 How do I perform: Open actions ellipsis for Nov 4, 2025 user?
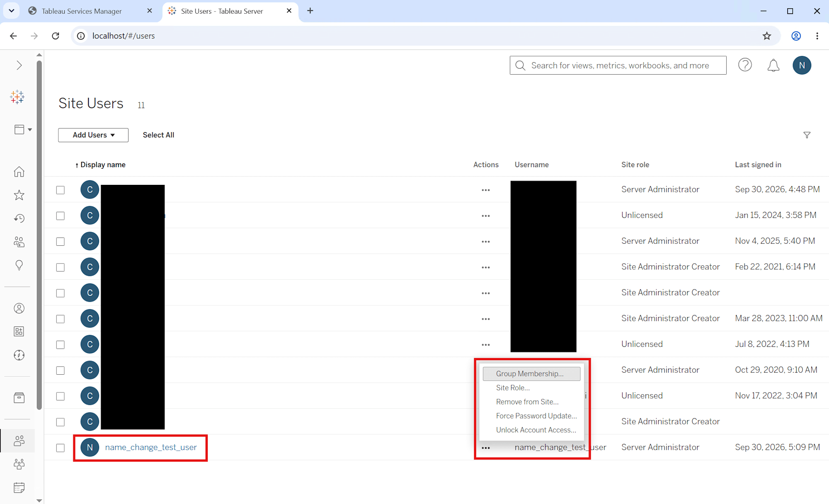[x=486, y=242]
